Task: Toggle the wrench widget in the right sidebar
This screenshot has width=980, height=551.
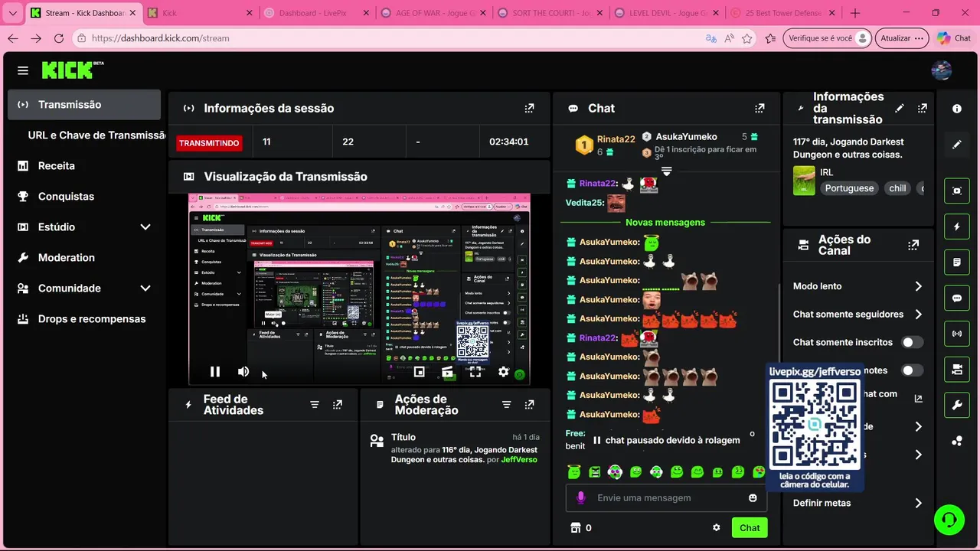Action: click(957, 406)
